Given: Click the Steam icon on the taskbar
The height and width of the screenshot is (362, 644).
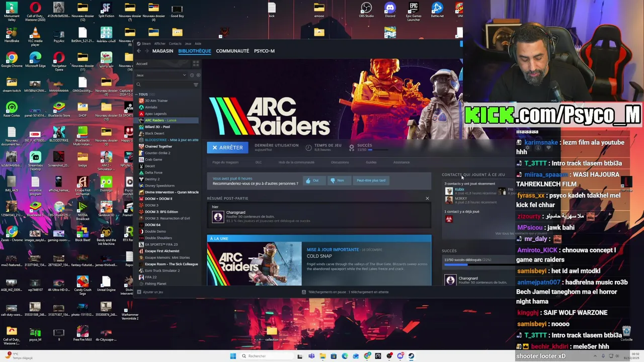Looking at the screenshot, I should (412, 356).
